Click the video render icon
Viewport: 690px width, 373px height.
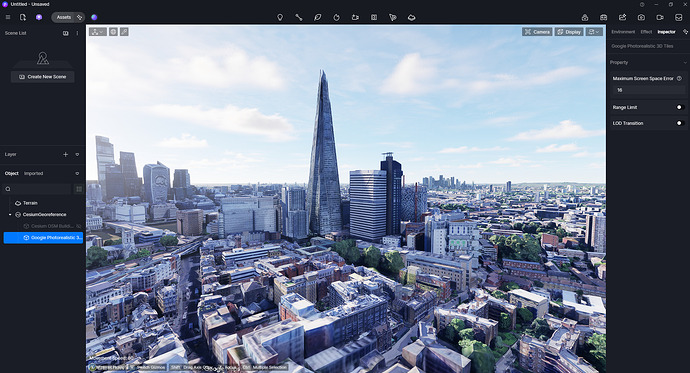point(660,17)
